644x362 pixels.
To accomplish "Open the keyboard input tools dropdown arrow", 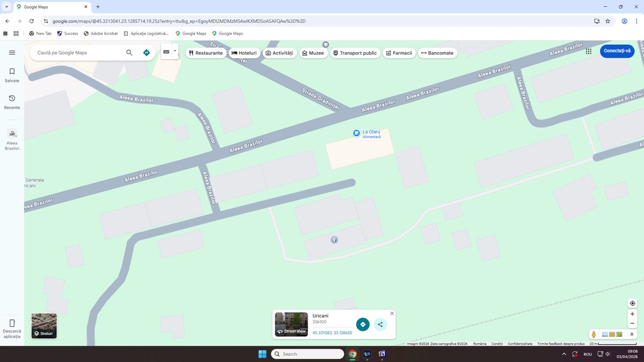I will 175,51.
